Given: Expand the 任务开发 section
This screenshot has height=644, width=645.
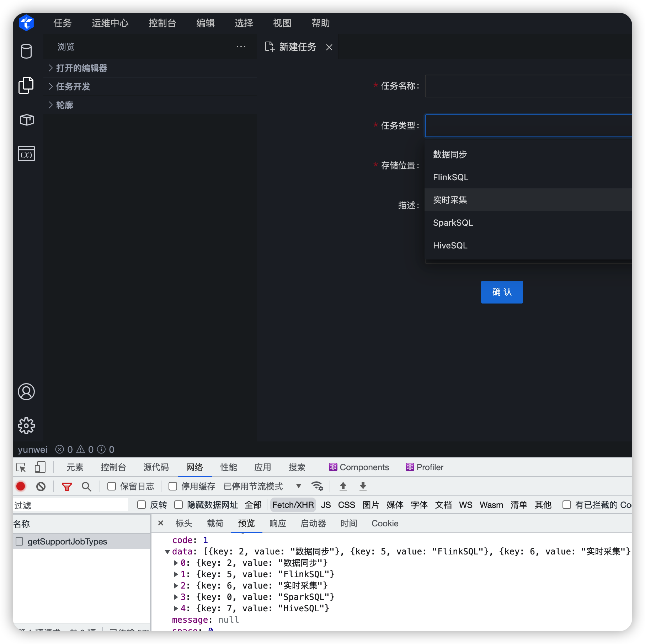Looking at the screenshot, I should click(73, 86).
